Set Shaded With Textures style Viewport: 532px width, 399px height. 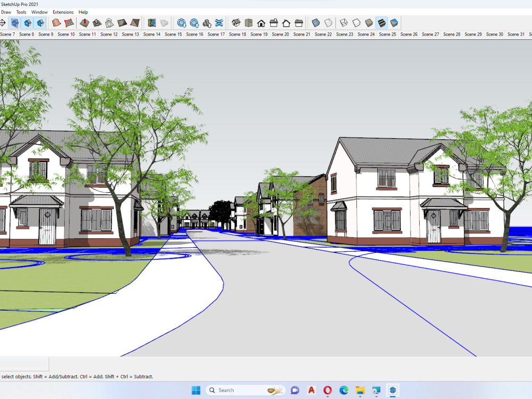[381, 23]
